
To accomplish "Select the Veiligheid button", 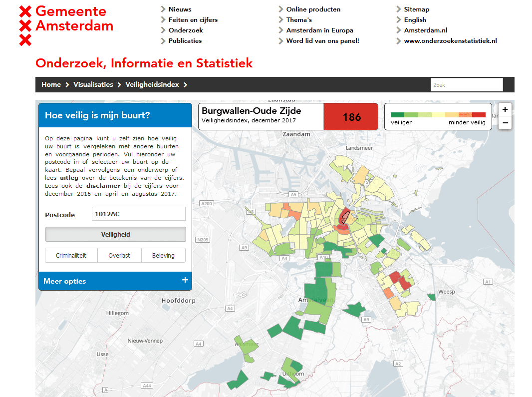I will pyautogui.click(x=115, y=234).
